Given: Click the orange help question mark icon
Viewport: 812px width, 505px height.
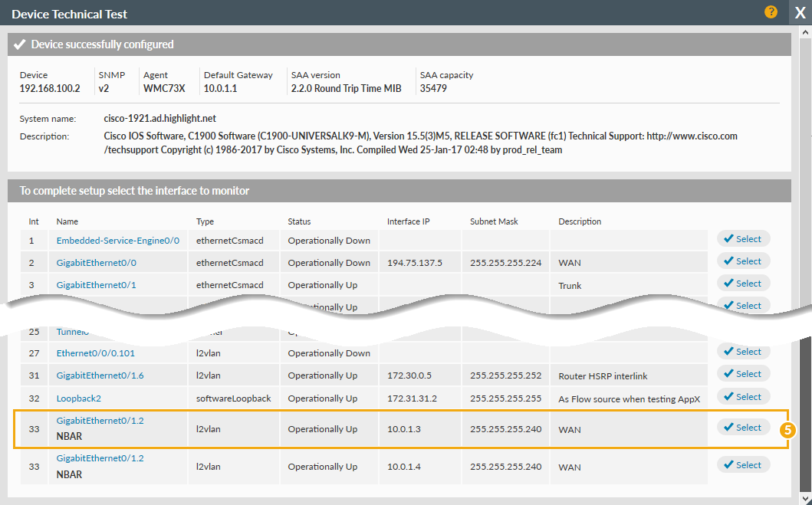Looking at the screenshot, I should point(771,12).
